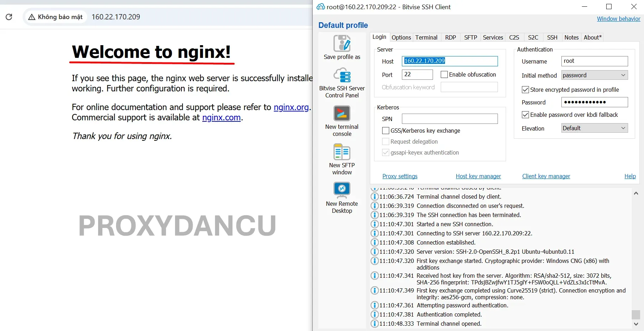The height and width of the screenshot is (331, 644).
Task: Click info icon for 'Terminal channel opened' log entry
Action: tap(375, 324)
